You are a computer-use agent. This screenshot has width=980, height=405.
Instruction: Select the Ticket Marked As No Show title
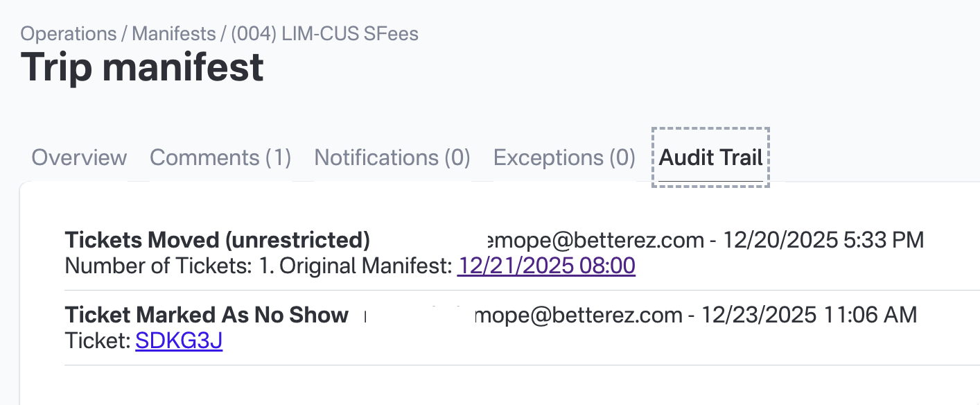pyautogui.click(x=207, y=315)
